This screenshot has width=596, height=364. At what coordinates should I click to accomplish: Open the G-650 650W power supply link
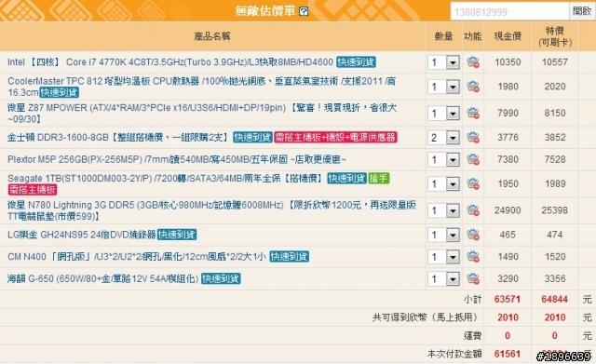(x=102, y=278)
